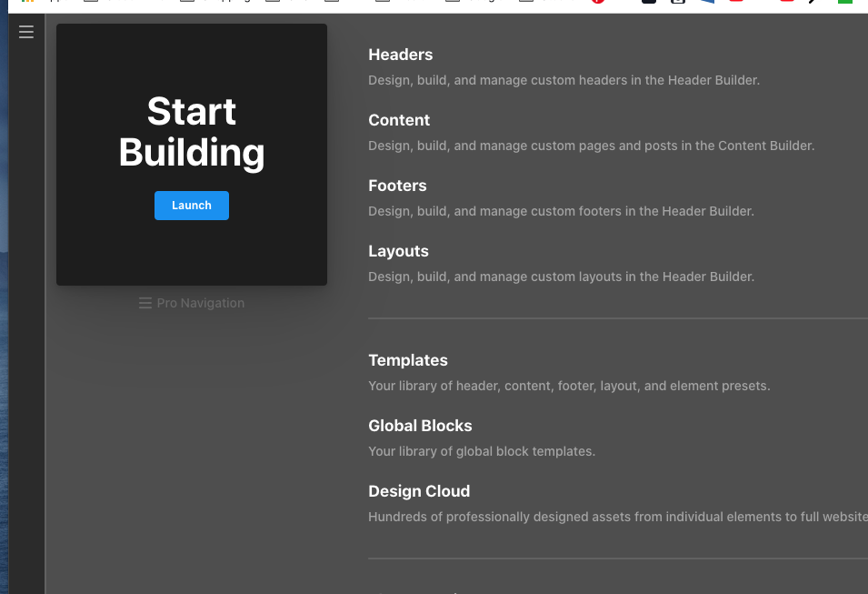Open the Layouts builder section

[x=399, y=251]
